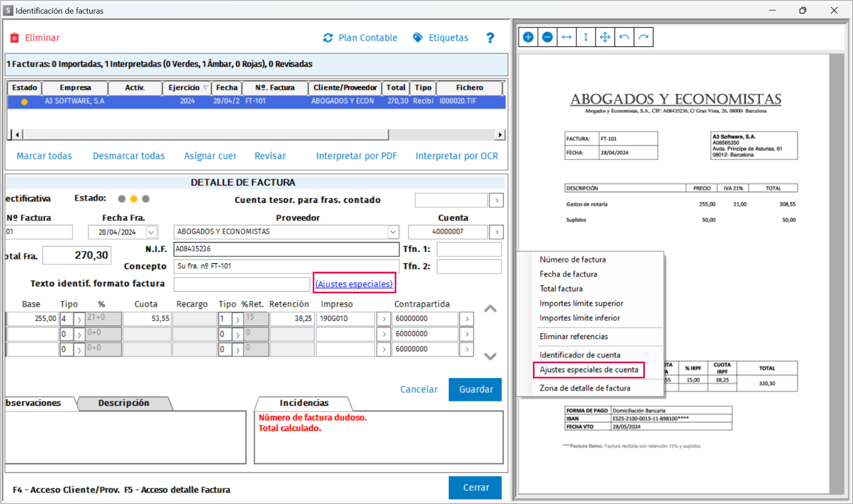Click the Eliminar trash icon

pyautogui.click(x=15, y=38)
